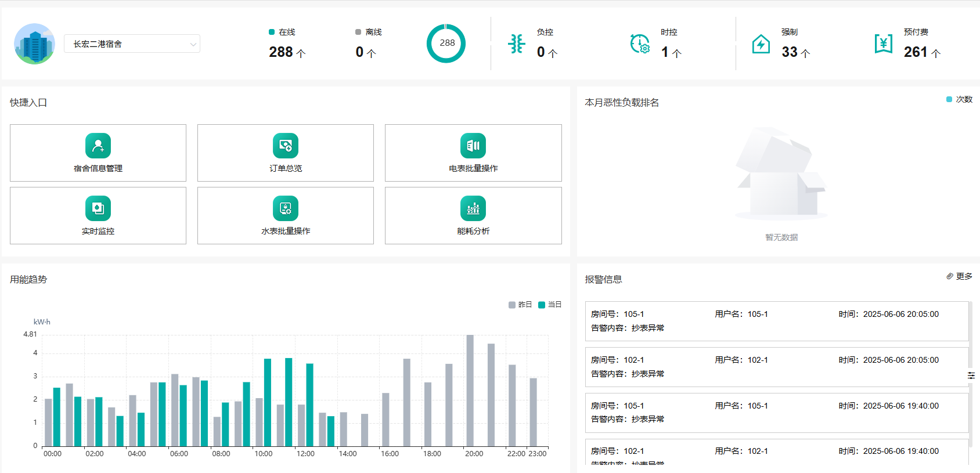Open the 能耗分析 chart icon
Screen dimensions: 980x473
(x=473, y=208)
